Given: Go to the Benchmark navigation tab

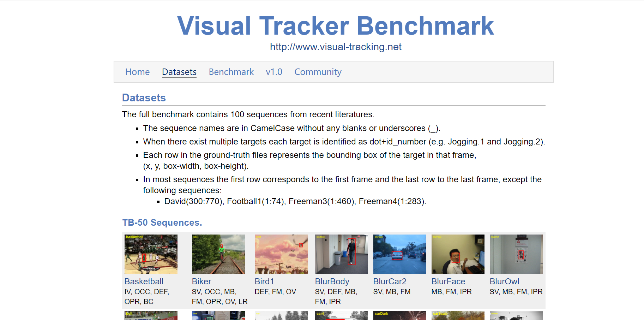Looking at the screenshot, I should [231, 72].
